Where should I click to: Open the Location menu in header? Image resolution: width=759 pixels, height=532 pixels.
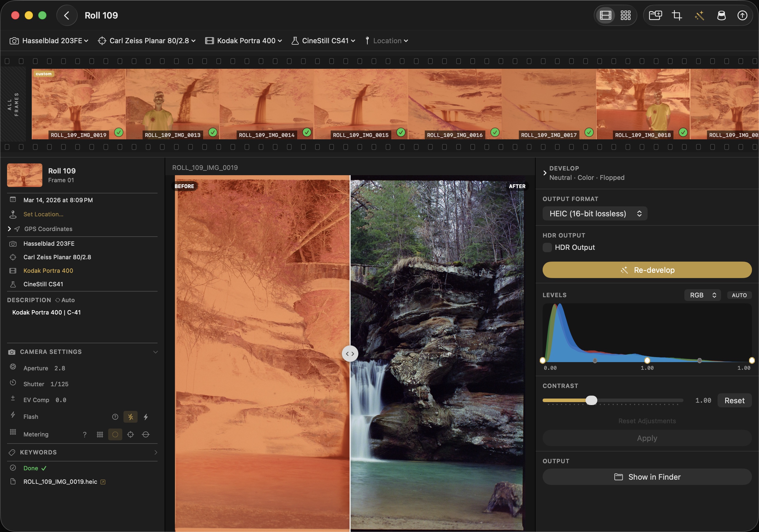coord(387,41)
